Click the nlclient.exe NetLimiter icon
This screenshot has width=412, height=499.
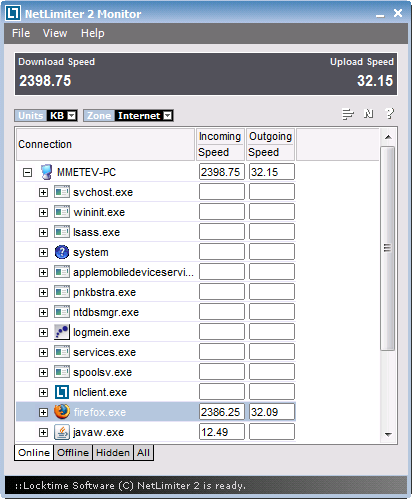(x=62, y=392)
